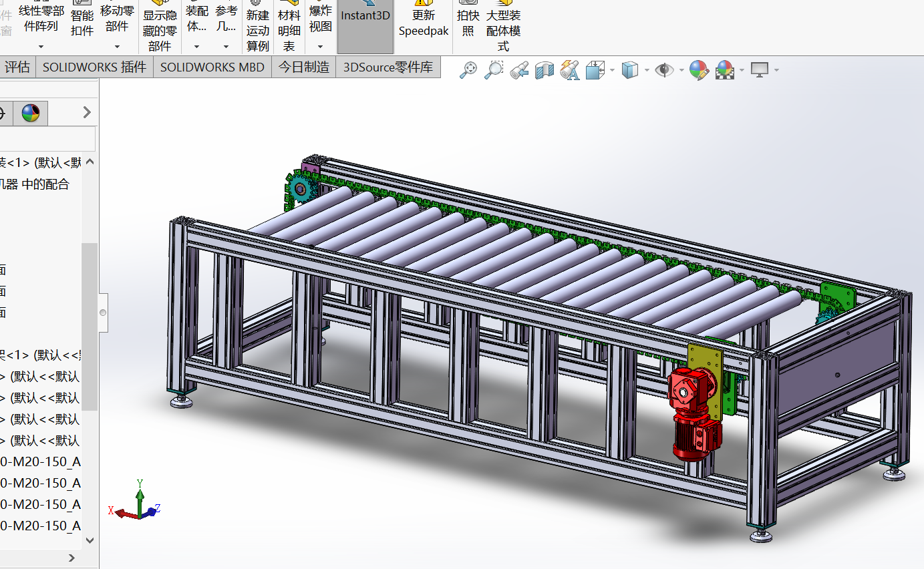Image resolution: width=924 pixels, height=569 pixels.
Task: Click the feature tree scroll-down arrow
Action: click(90, 540)
